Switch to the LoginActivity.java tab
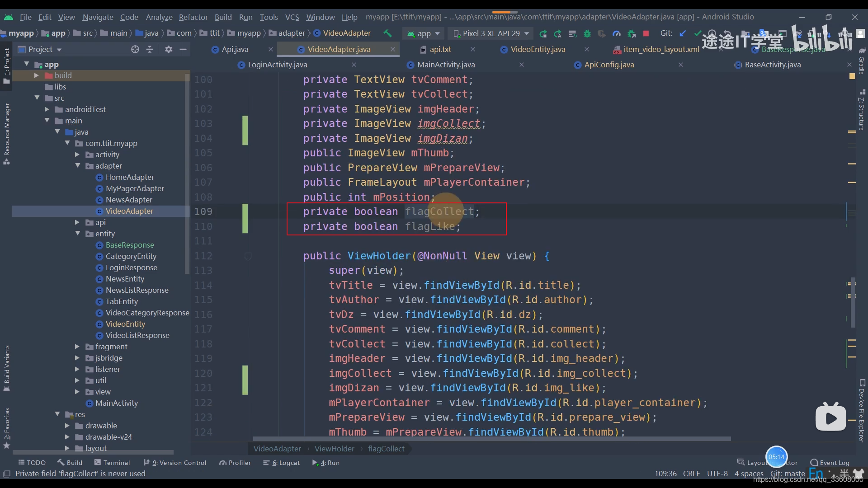 pos(277,65)
